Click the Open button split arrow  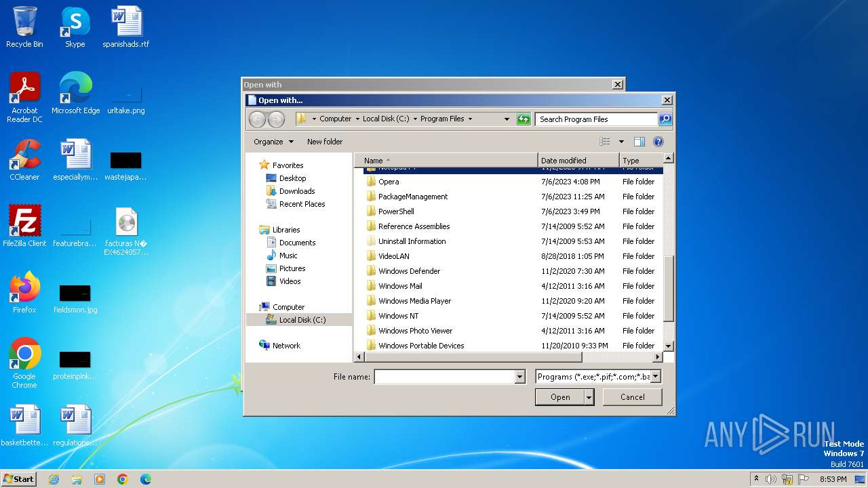click(589, 397)
